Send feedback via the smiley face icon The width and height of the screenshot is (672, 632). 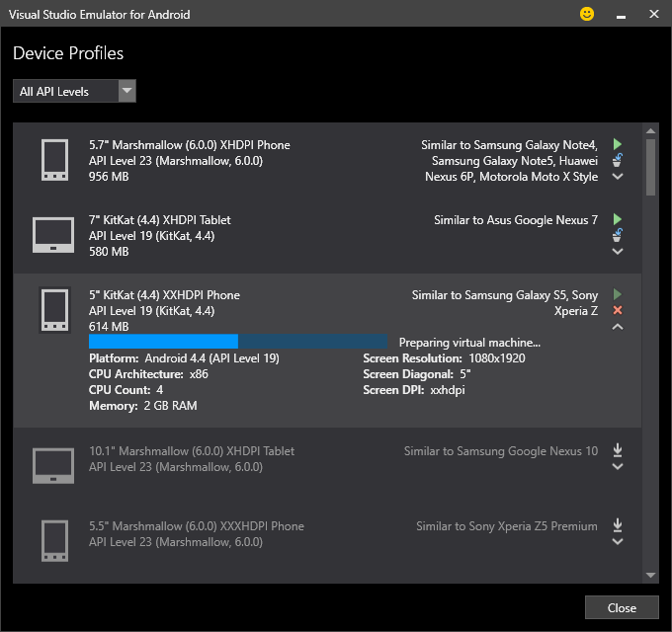[587, 14]
